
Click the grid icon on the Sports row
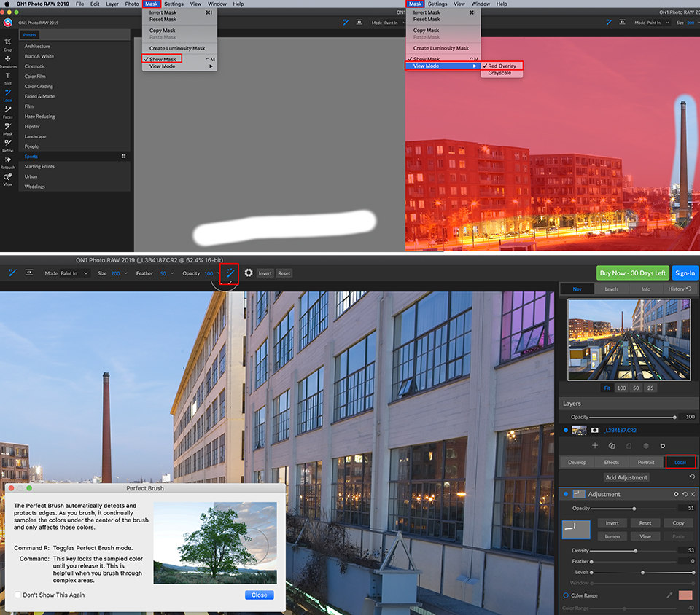(124, 157)
